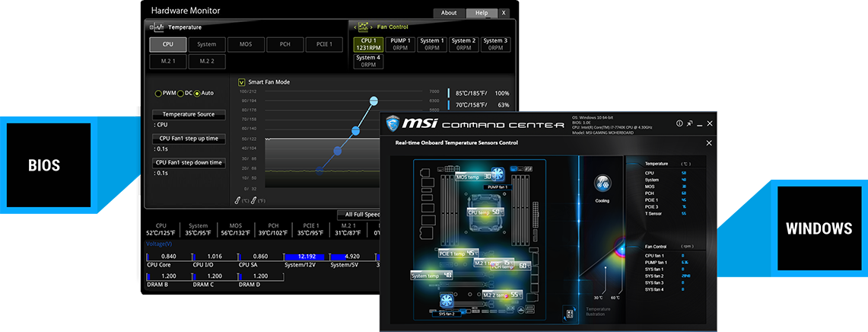Choose the System 1 fan button
Viewport: 868px width, 332px height.
click(432, 44)
